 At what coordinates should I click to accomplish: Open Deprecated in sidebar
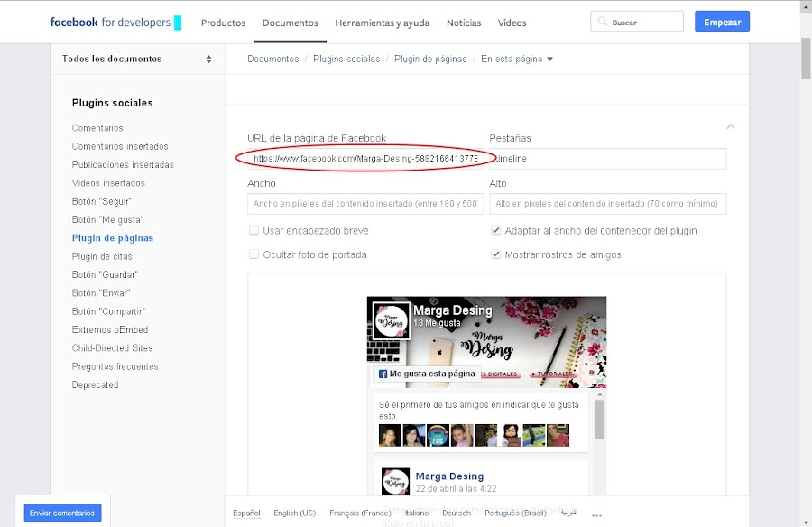pos(96,385)
